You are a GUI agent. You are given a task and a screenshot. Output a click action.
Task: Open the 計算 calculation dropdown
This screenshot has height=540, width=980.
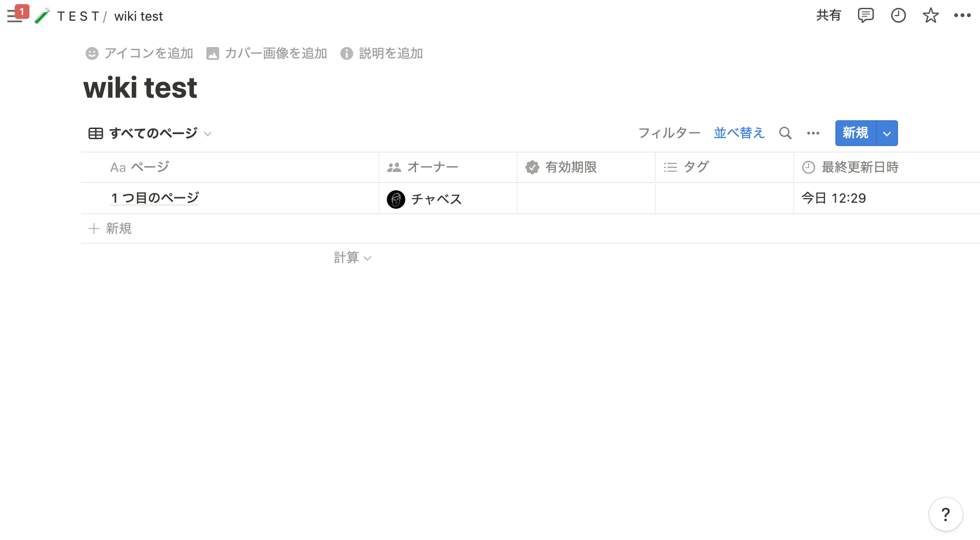[352, 258]
